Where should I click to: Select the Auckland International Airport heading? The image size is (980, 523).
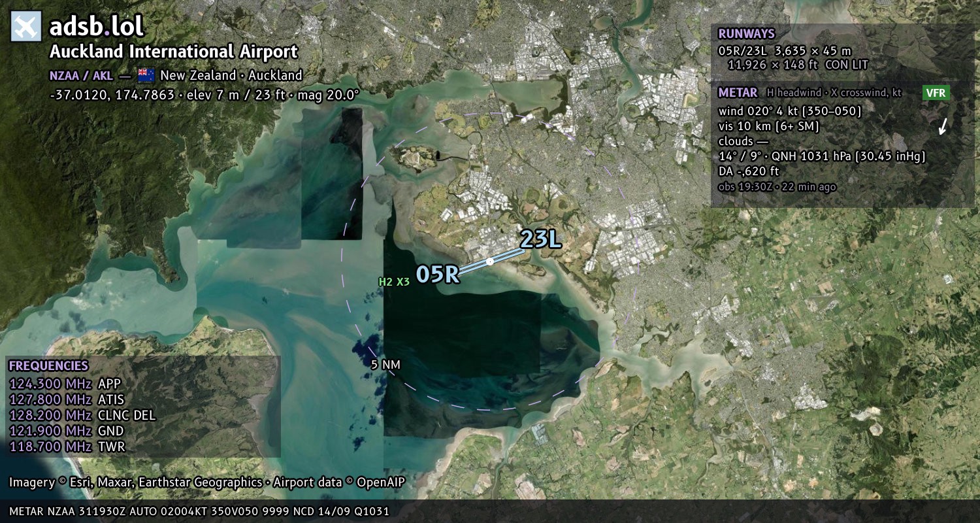coord(174,52)
